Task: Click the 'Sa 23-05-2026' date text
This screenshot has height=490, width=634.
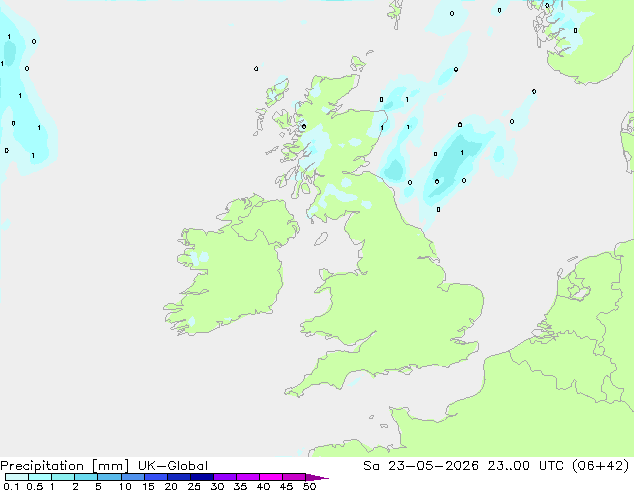Action: [x=421, y=466]
